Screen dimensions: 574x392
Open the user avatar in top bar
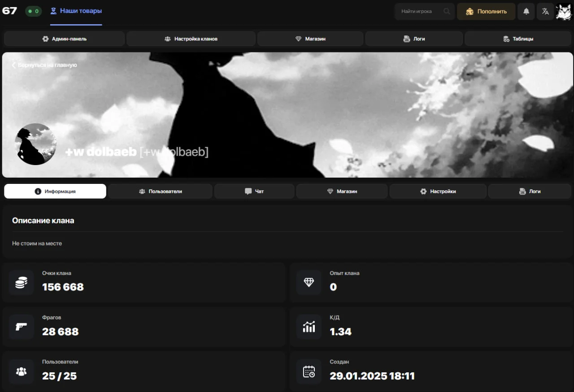tap(564, 12)
